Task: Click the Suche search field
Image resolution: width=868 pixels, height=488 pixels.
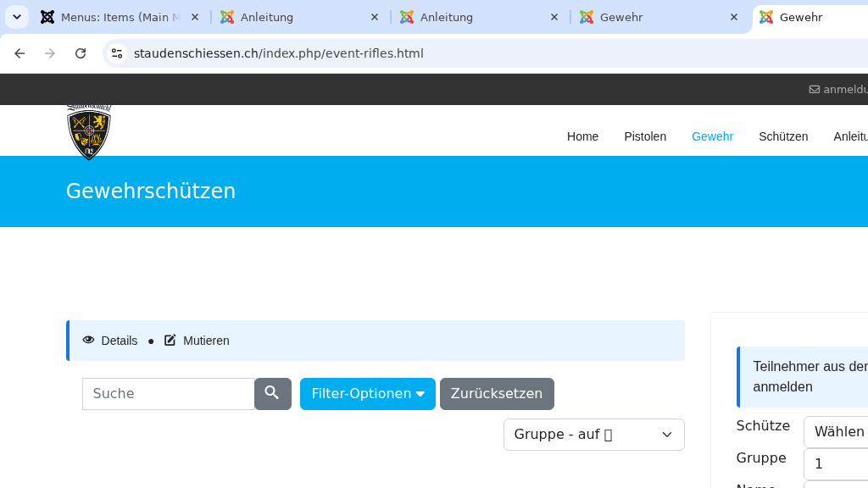Action: coord(169,394)
